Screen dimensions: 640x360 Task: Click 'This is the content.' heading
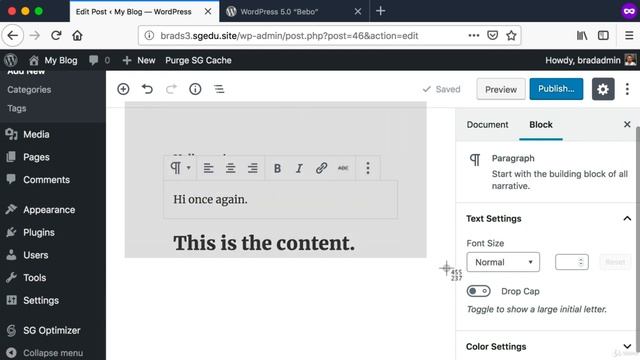coord(264,243)
